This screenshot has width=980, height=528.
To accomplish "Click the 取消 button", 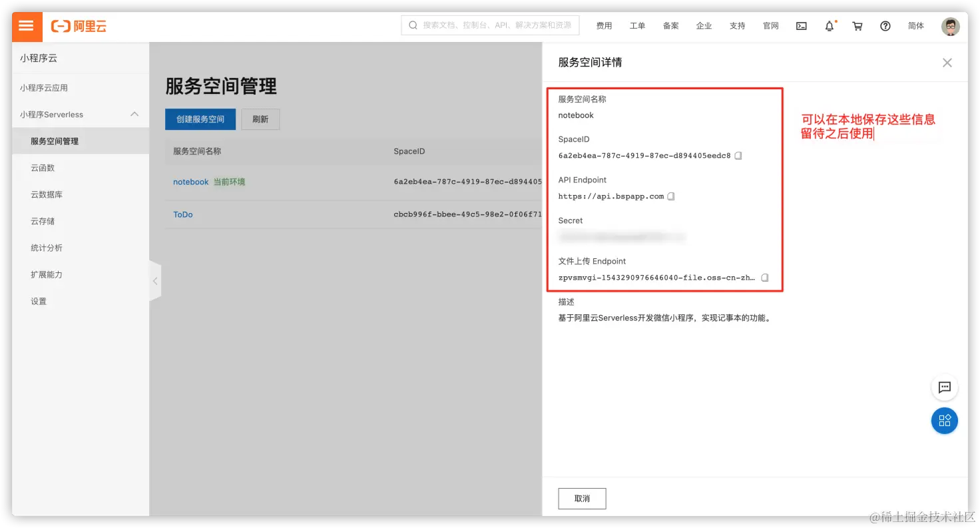I will tap(582, 499).
